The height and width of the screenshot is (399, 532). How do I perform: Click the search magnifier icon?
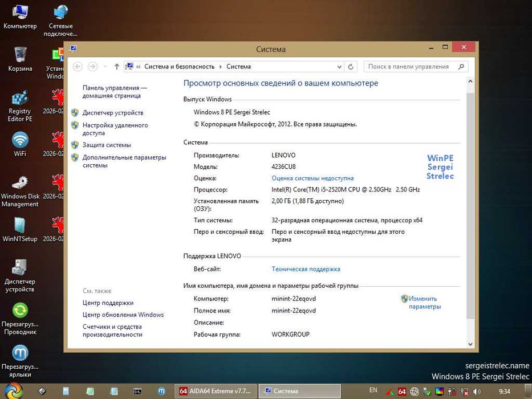pyautogui.click(x=461, y=67)
